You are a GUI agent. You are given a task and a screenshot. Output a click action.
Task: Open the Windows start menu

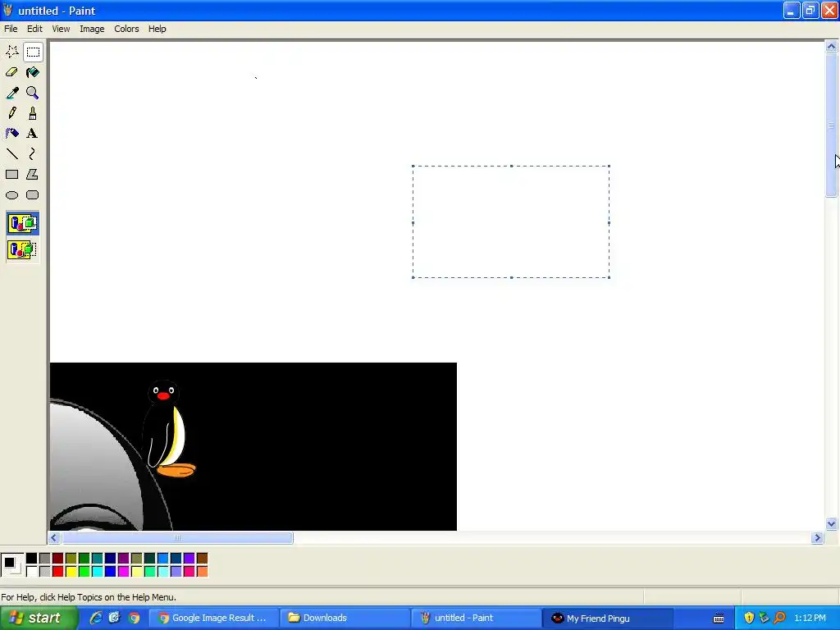(39, 619)
